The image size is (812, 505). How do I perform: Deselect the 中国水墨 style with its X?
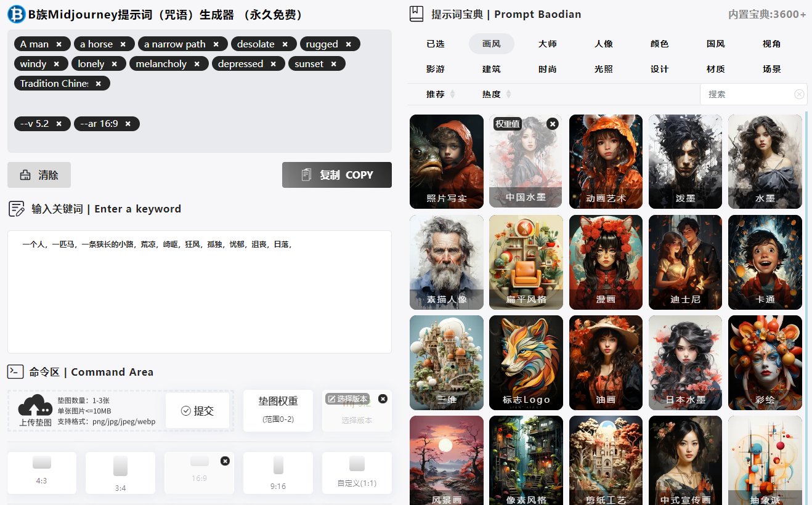552,124
